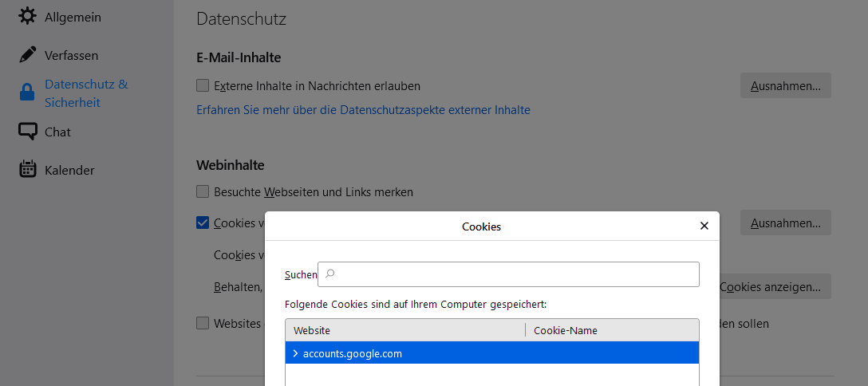The image size is (868, 386).
Task: Open Ausnahmen for E-Mail-Inhalte
Action: [786, 85]
